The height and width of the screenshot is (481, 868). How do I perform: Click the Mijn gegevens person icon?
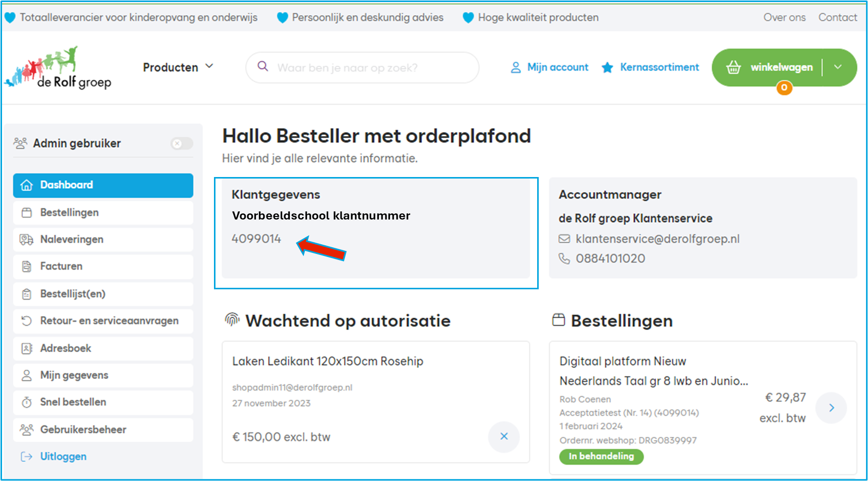[x=27, y=375]
